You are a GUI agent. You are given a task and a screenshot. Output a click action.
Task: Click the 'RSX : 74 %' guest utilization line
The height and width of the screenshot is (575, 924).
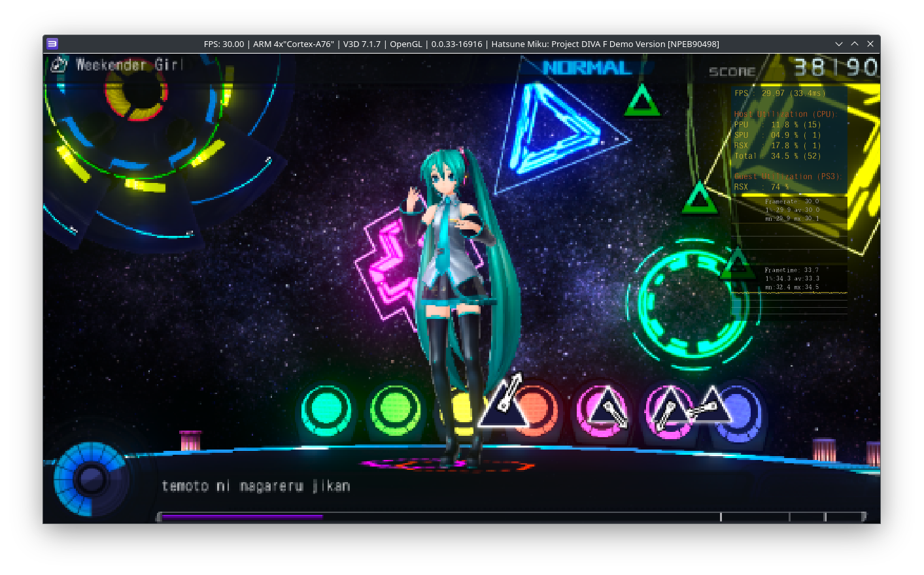761,187
